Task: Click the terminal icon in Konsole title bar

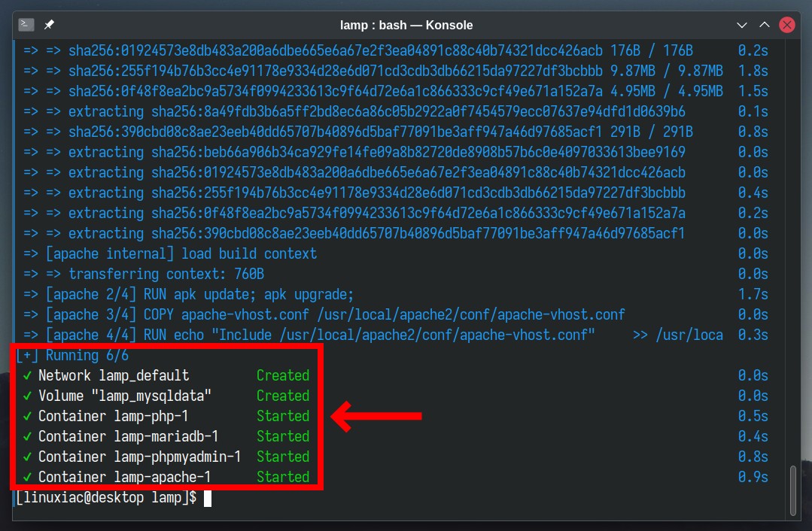Action: coord(26,25)
